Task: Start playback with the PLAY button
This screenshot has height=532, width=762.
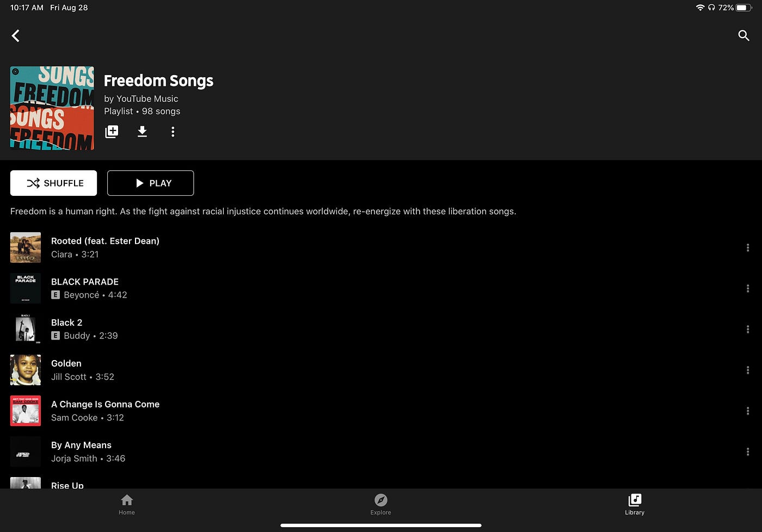Action: pyautogui.click(x=150, y=183)
